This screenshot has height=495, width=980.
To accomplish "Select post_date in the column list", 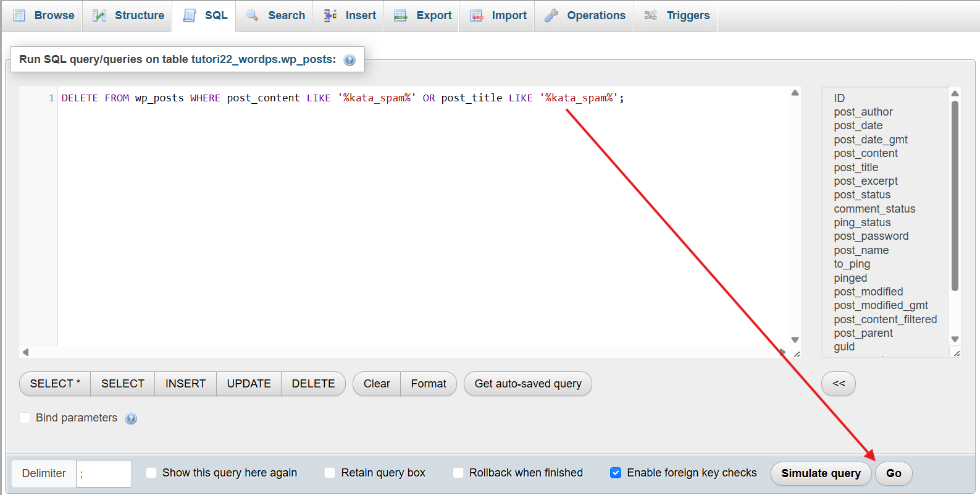I will click(858, 125).
